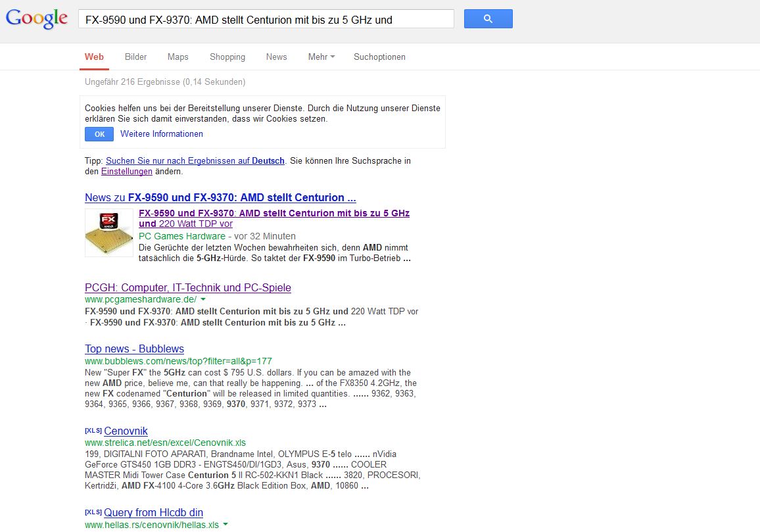Click the [XLS] tag before Cenovnik
The width and height of the screenshot is (760, 532).
tap(93, 431)
